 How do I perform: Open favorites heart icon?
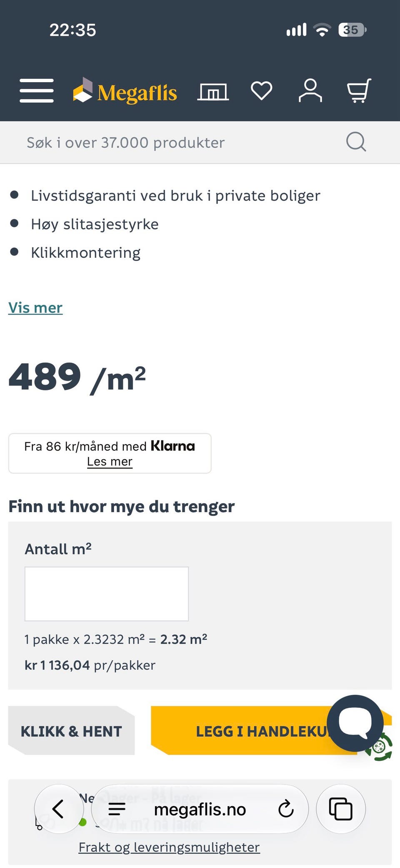pos(262,91)
